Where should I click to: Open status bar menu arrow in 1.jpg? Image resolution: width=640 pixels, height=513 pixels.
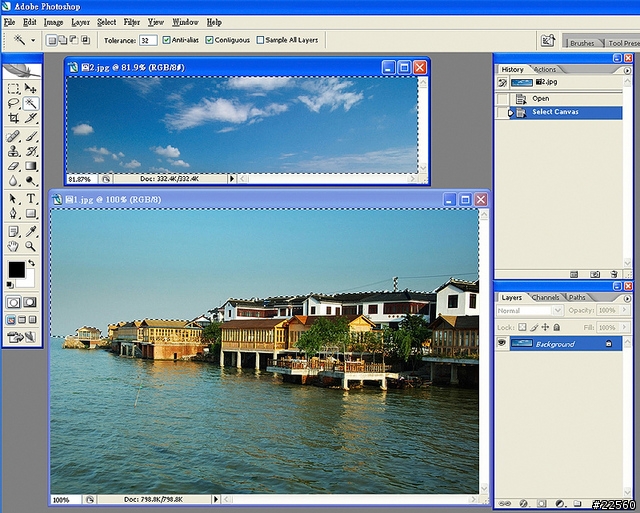[216, 499]
